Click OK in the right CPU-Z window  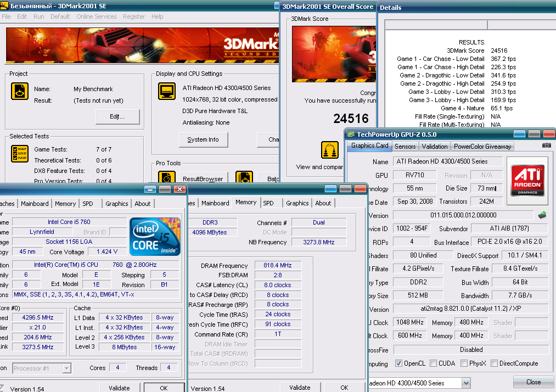coord(344,388)
